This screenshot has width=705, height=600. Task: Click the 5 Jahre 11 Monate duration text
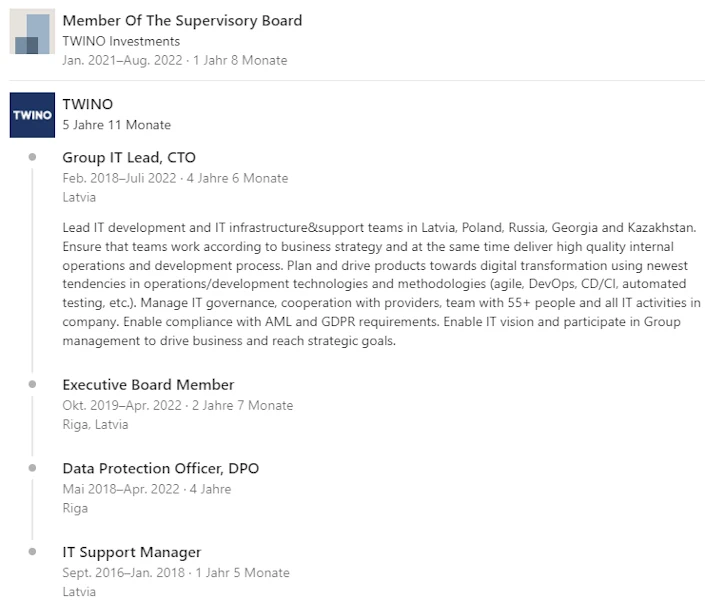[x=116, y=125]
